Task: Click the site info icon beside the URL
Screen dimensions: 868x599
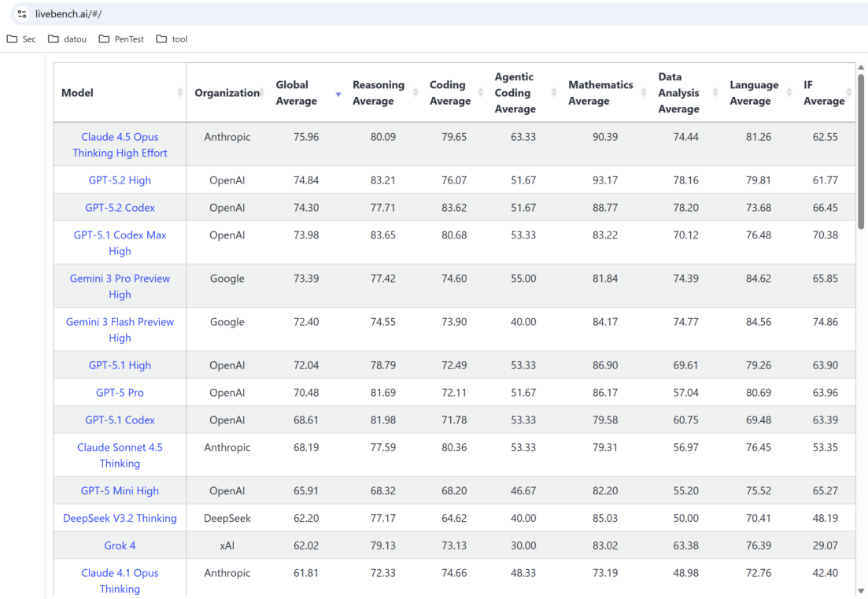Action: click(21, 14)
